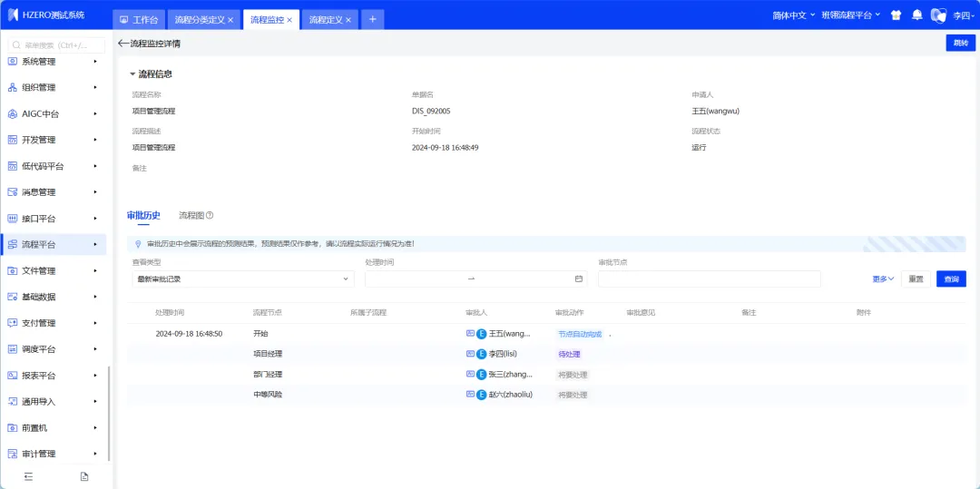Open the calendar icon in 处理时间 field
Screen dimensions: 980x489
point(579,279)
